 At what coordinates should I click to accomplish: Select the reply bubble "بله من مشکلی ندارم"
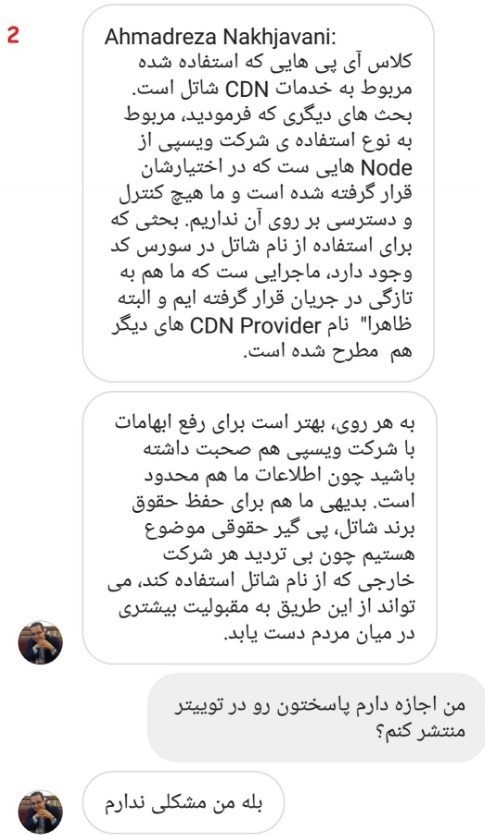pos(183,803)
